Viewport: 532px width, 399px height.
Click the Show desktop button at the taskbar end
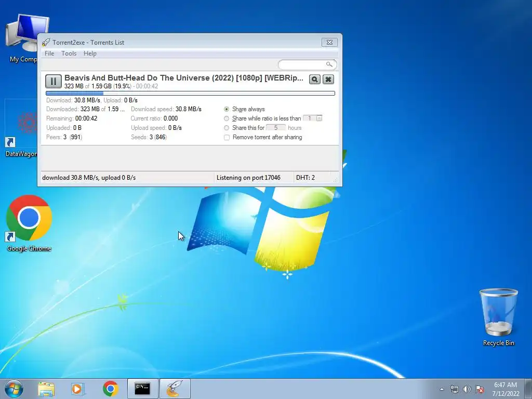528,389
